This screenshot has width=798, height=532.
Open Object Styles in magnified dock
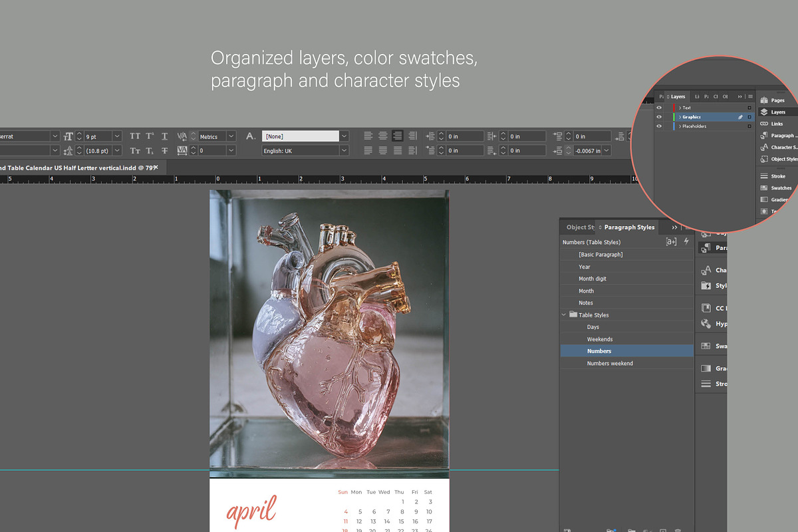tap(779, 160)
